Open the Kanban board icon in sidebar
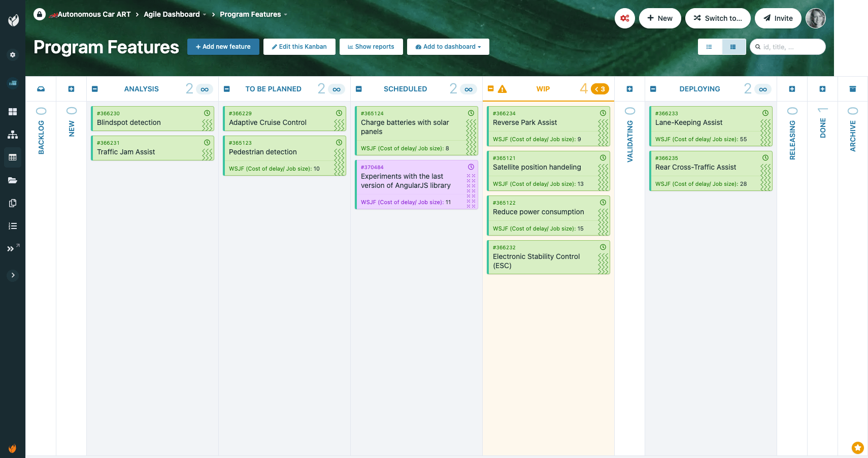This screenshot has height=458, width=868. pos(12,157)
